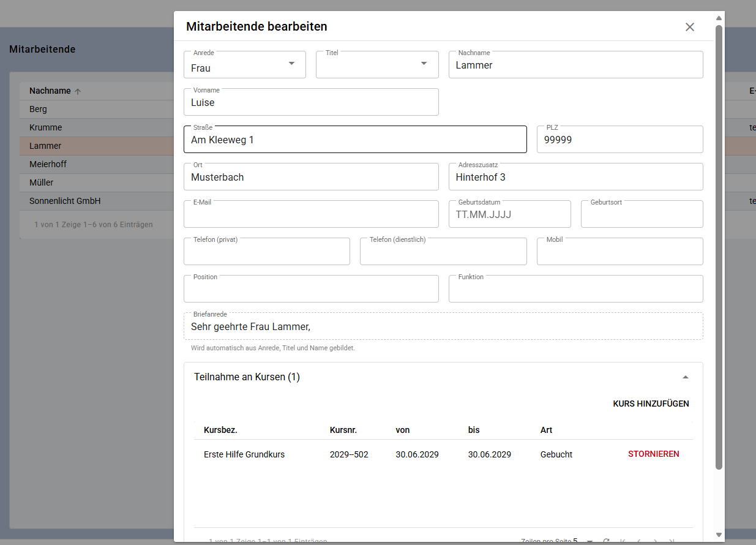Select Meierhoff in the background list
The width and height of the screenshot is (756, 545).
[x=48, y=164]
